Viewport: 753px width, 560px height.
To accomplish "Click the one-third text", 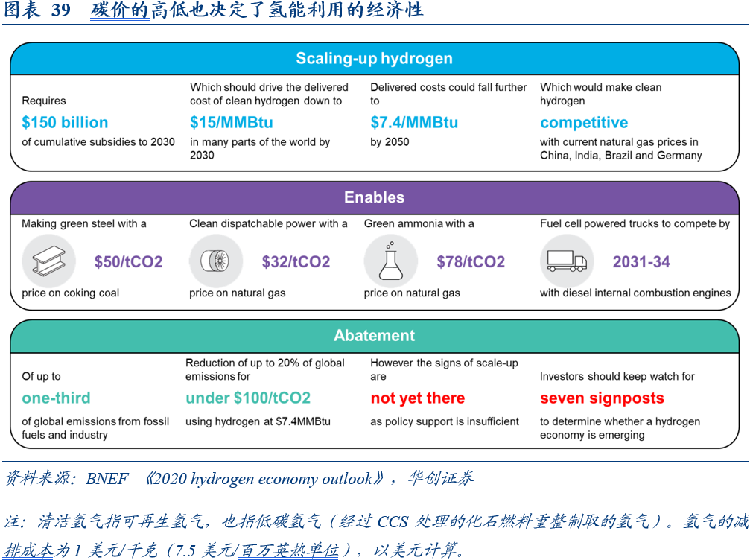I will click(x=56, y=398).
